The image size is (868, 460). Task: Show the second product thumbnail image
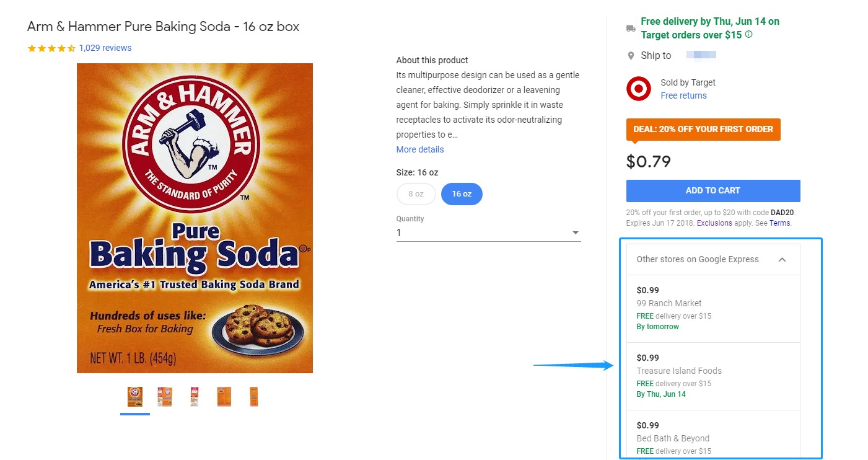tap(165, 397)
